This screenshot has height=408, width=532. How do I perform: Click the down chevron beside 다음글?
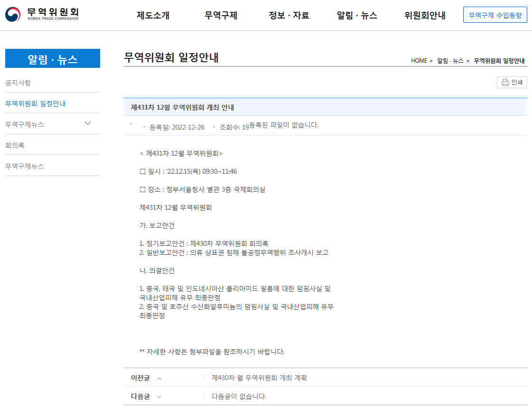[159, 397]
